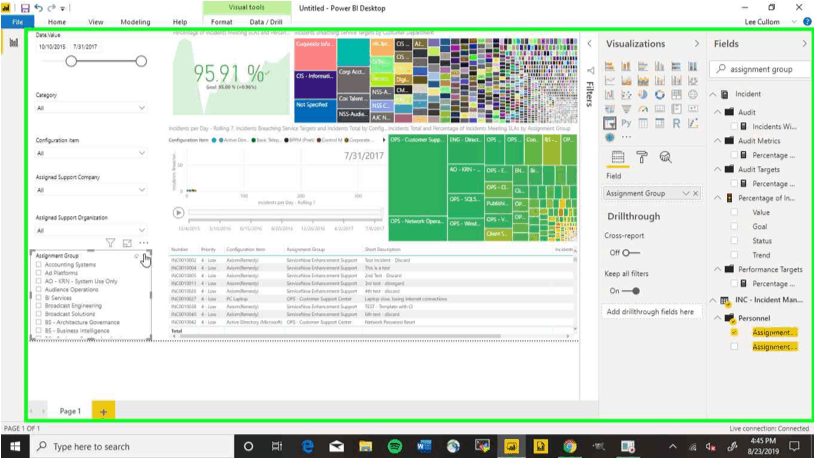
Task: Open more visuals ellipsis menu
Action: [x=626, y=137]
